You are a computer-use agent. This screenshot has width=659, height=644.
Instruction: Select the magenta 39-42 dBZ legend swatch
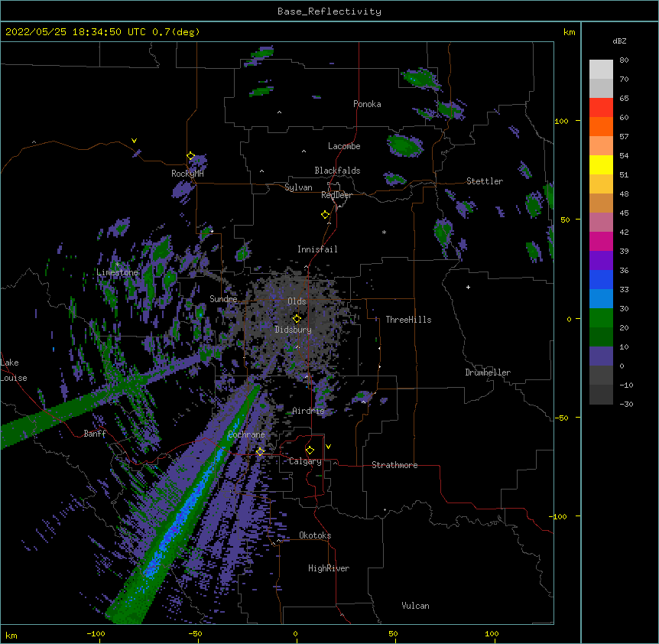click(601, 241)
